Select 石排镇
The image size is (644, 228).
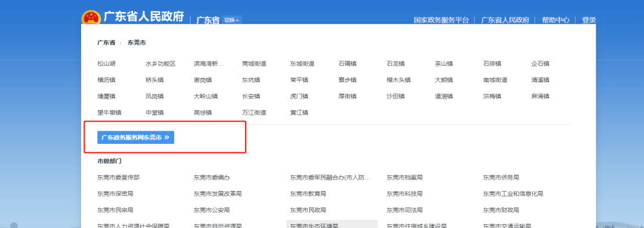tap(492, 64)
